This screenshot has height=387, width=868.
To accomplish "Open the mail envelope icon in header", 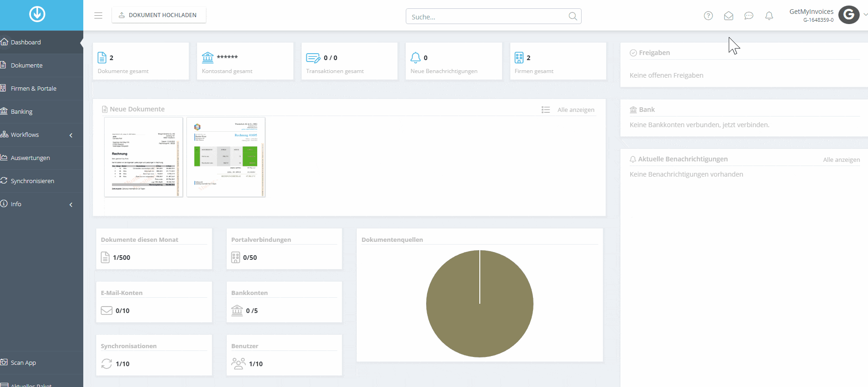I will (728, 16).
